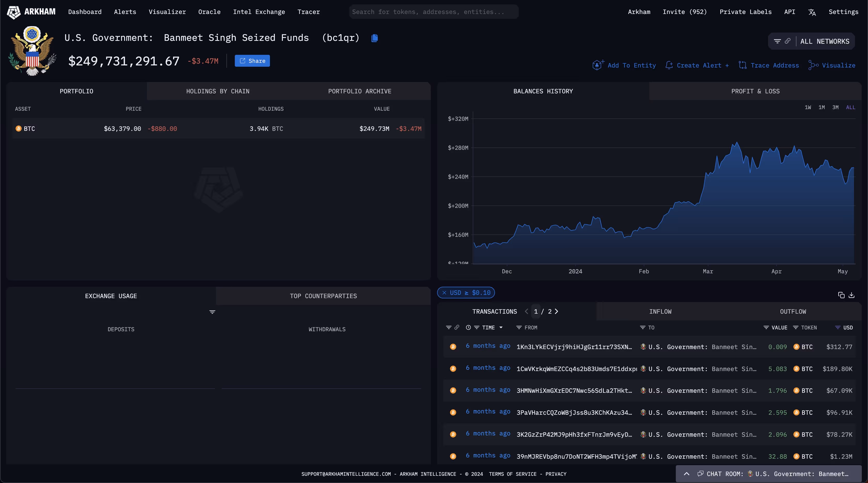Copy transactions using the copy icon

tap(841, 295)
